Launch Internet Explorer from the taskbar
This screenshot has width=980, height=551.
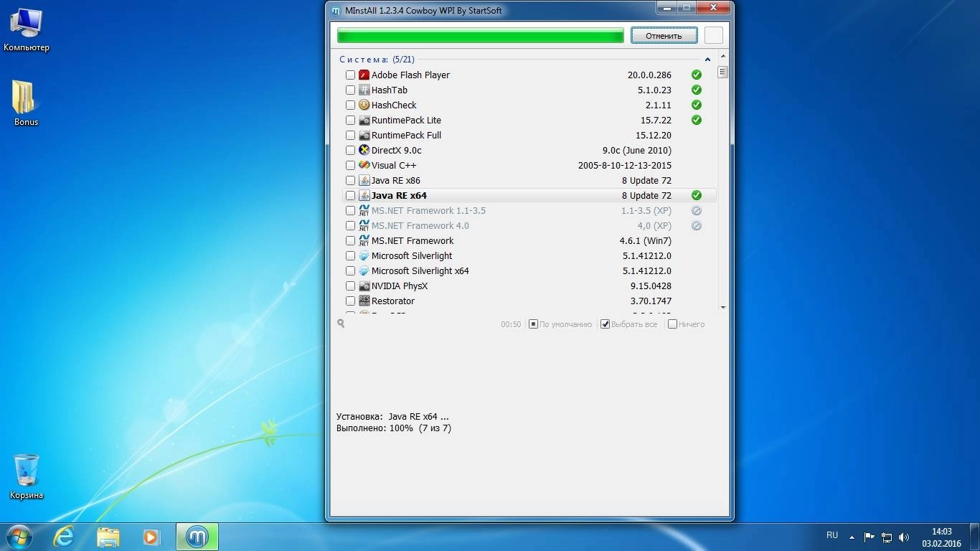pos(64,537)
